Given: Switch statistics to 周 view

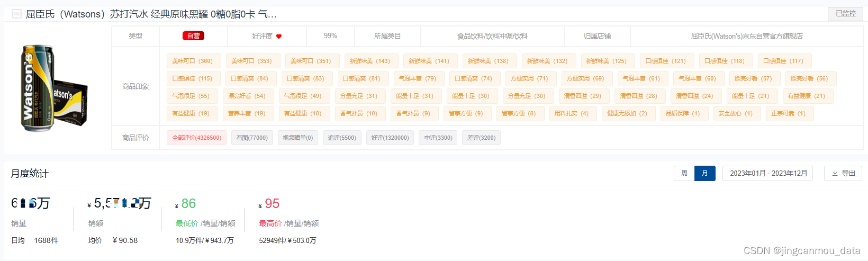Looking at the screenshot, I should click(x=684, y=173).
